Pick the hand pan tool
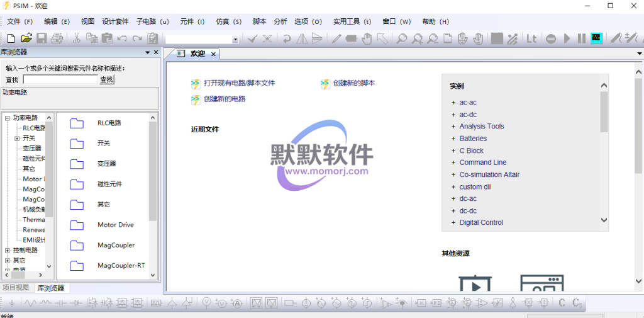Viewport: 644px width, 318px height. click(367, 38)
